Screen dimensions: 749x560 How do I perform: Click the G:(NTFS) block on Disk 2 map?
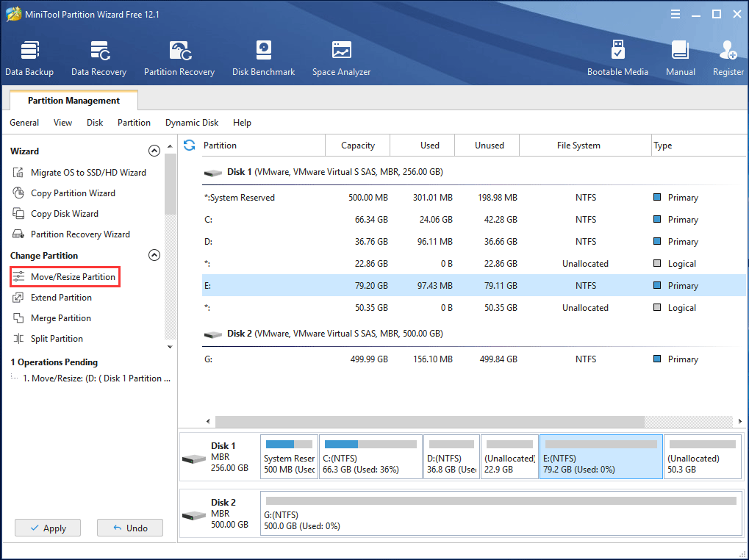[x=501, y=514]
